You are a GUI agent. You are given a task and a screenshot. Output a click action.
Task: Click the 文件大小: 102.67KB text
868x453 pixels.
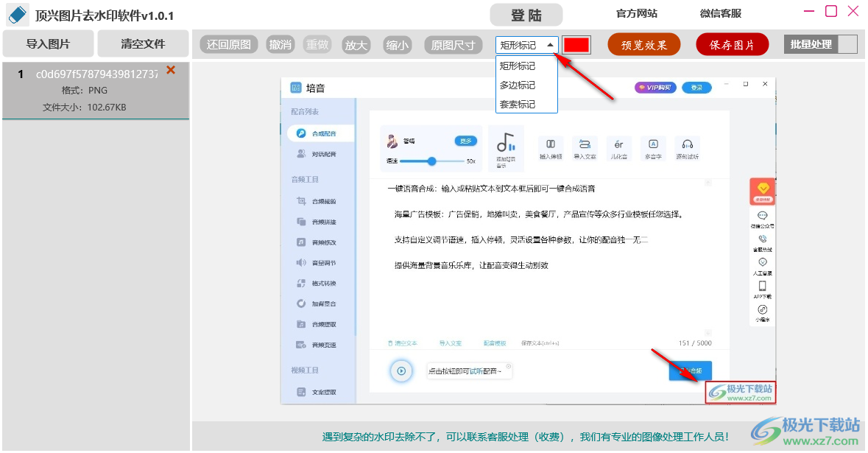pyautogui.click(x=84, y=108)
